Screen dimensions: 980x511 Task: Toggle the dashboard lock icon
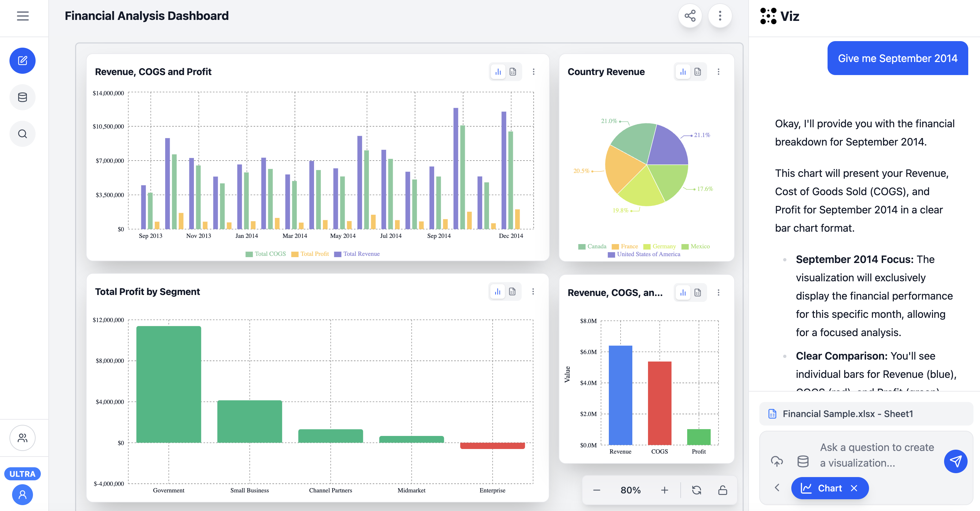coord(722,490)
